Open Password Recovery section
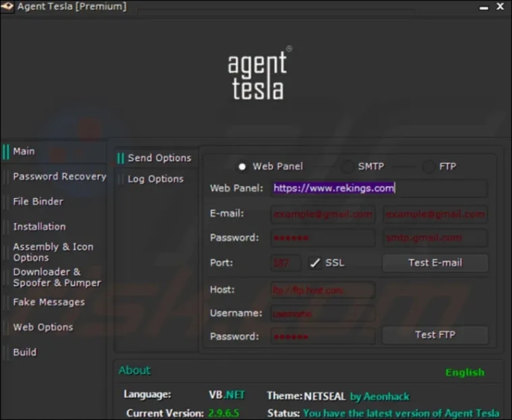This screenshot has width=512, height=420. tap(59, 177)
